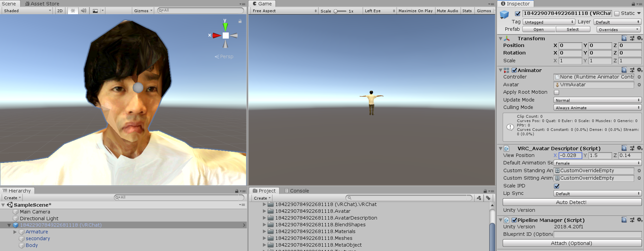
Task: Disable the Animator component checkbox
Action: pos(514,70)
